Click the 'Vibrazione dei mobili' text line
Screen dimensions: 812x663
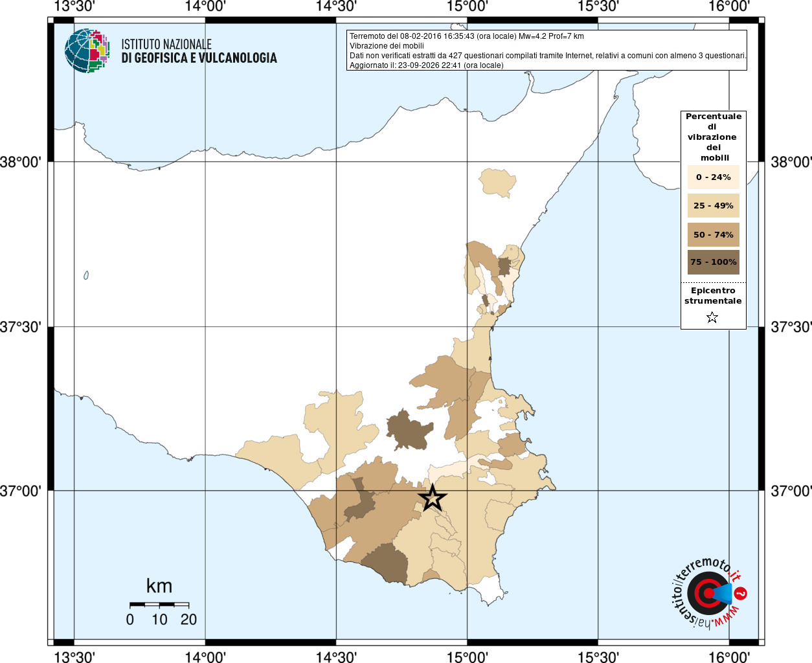coord(387,46)
